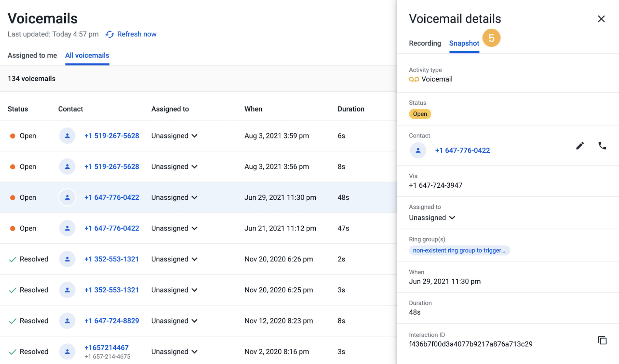This screenshot has height=364, width=619.
Task: Click When value Jun 29, 2021 11:30 pm in details
Action: (445, 282)
